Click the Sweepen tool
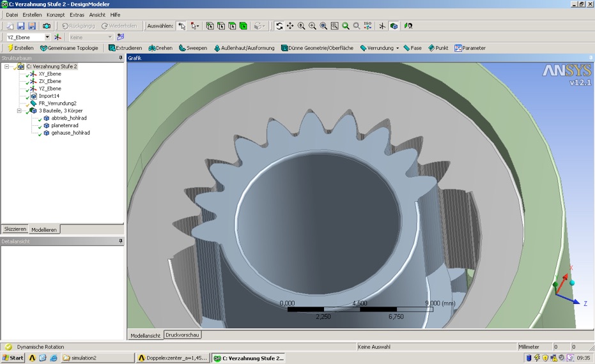Image resolution: width=595 pixels, height=364 pixels. click(x=193, y=48)
